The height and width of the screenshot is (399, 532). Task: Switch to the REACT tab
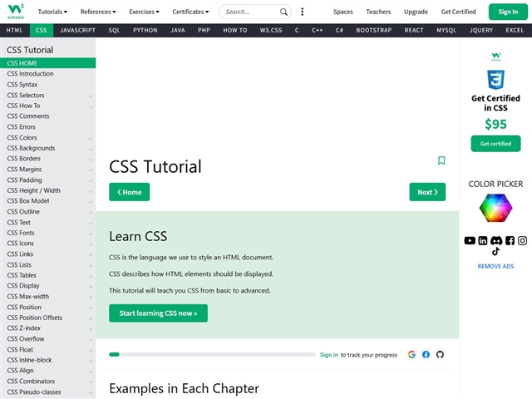pos(414,30)
